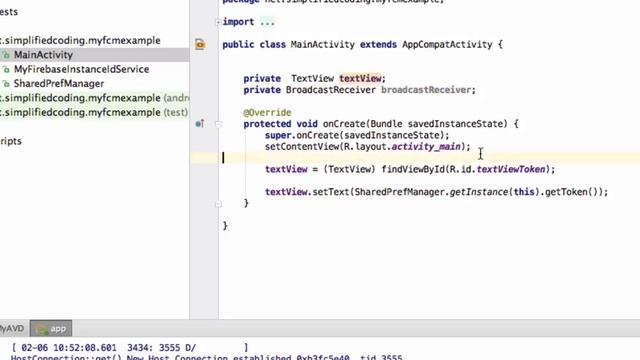Click the 'ripts' tree entry

[x=11, y=141]
